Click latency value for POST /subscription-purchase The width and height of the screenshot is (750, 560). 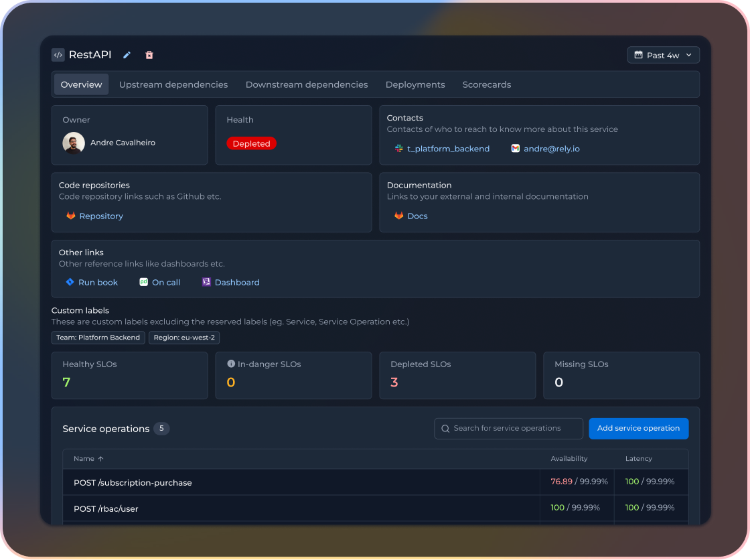pyautogui.click(x=650, y=482)
